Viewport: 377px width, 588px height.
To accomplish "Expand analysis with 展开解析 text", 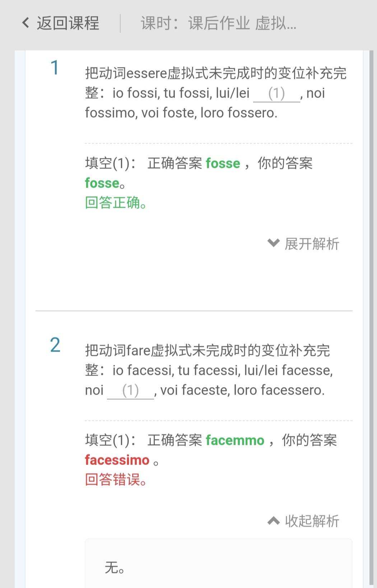I will pyautogui.click(x=312, y=244).
